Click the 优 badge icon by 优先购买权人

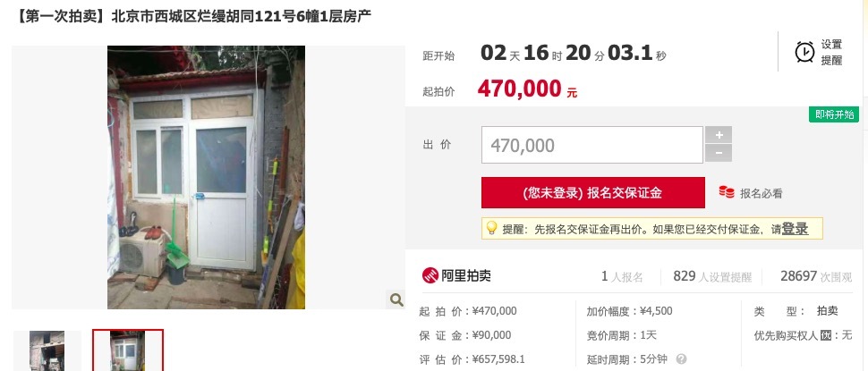[826, 335]
